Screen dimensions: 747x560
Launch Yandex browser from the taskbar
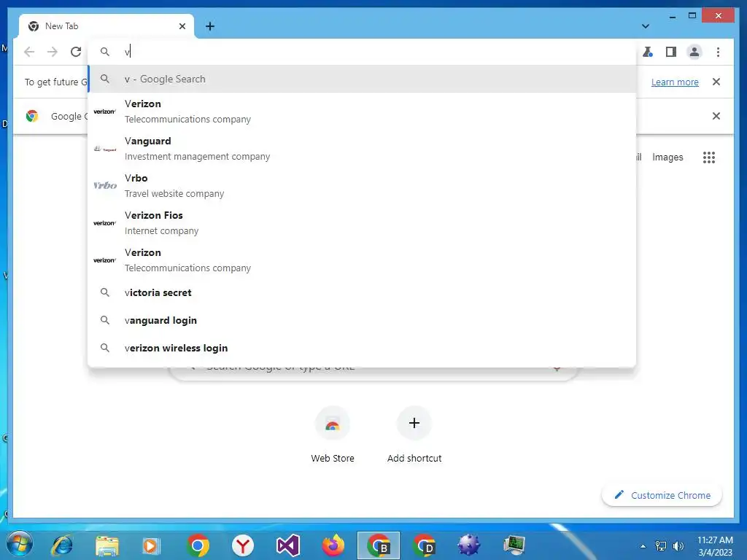[x=243, y=545]
